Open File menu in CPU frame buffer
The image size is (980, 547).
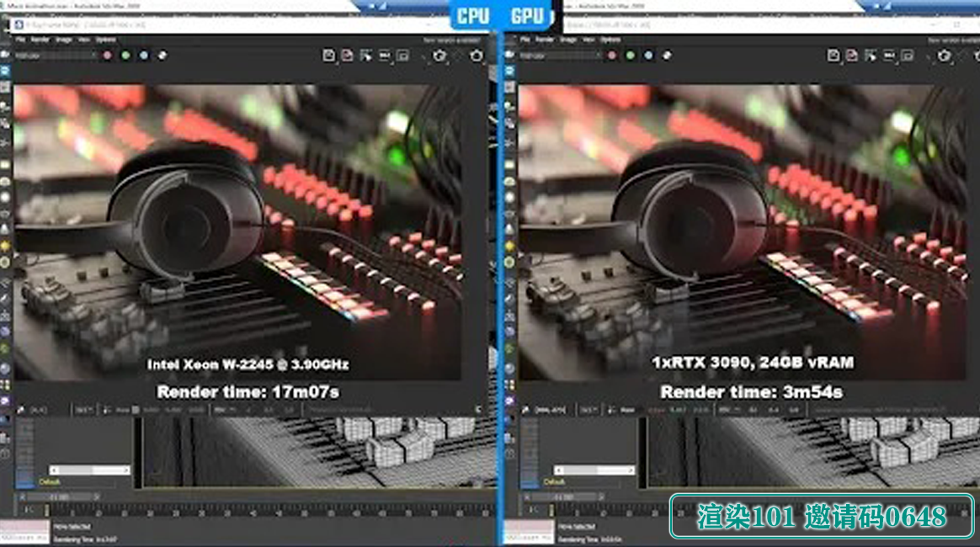click(x=20, y=40)
